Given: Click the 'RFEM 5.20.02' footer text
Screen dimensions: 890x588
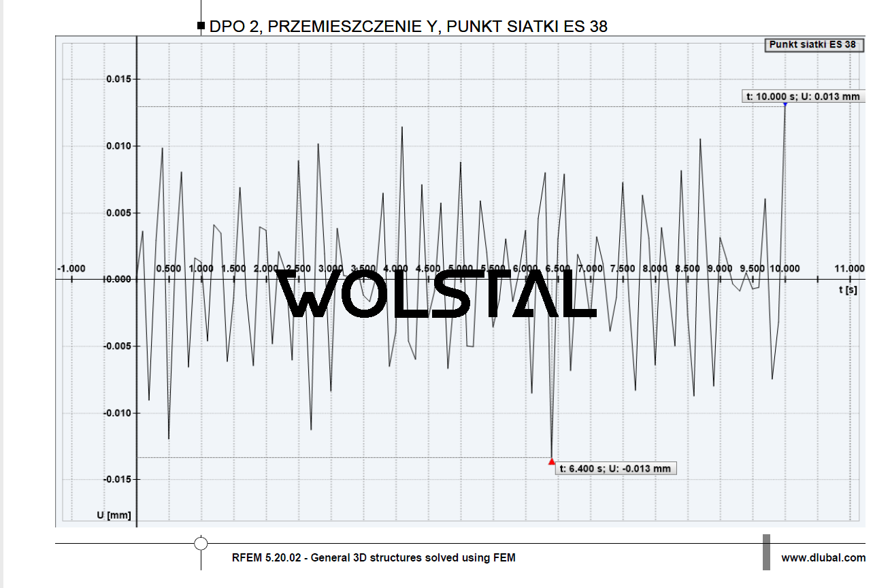Looking at the screenshot, I should (374, 558).
